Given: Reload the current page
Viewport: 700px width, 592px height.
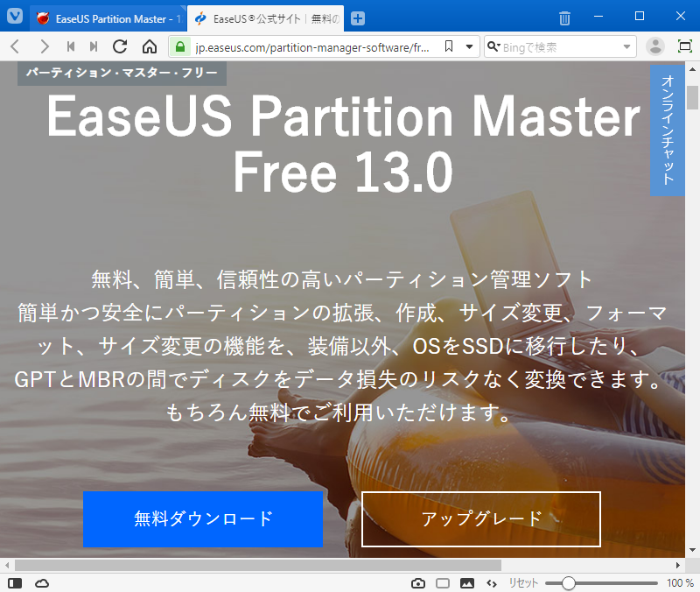Looking at the screenshot, I should pos(120,46).
